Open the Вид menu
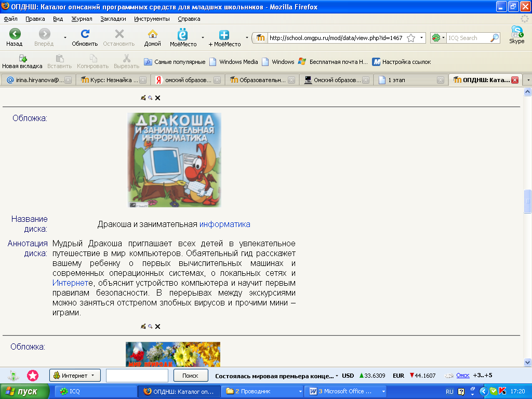 coord(58,19)
